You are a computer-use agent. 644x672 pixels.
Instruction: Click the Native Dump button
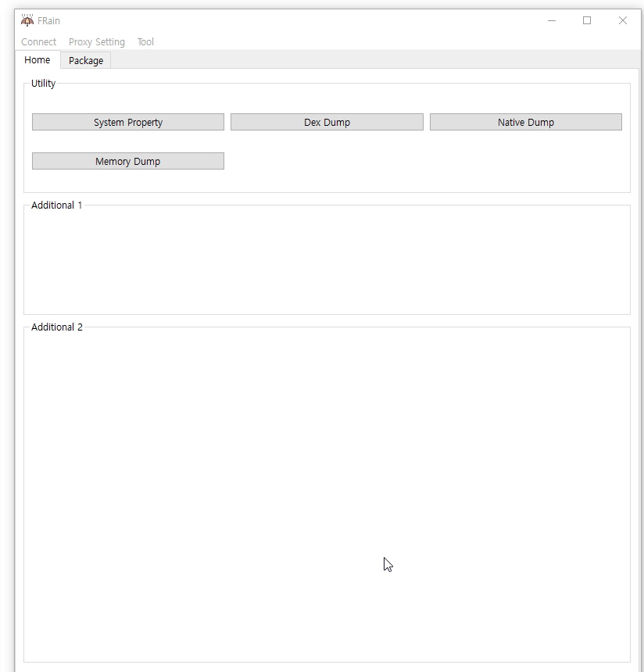click(x=526, y=122)
